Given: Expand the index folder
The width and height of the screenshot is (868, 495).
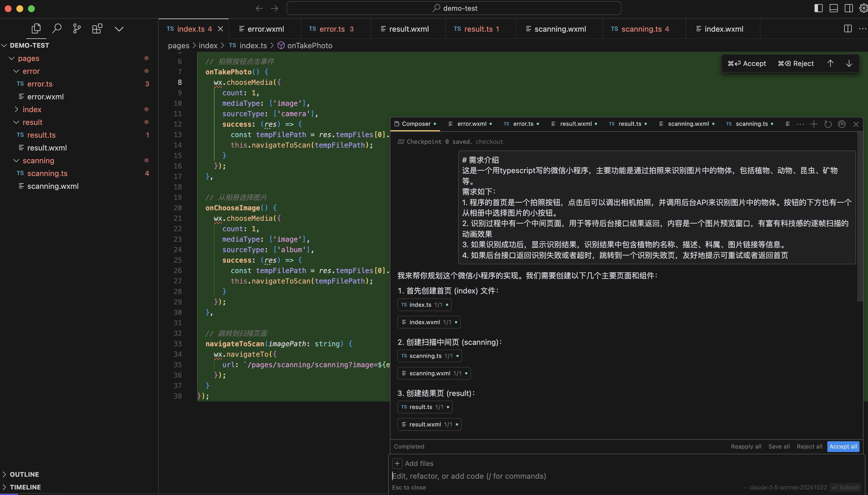Looking at the screenshot, I should 16,109.
